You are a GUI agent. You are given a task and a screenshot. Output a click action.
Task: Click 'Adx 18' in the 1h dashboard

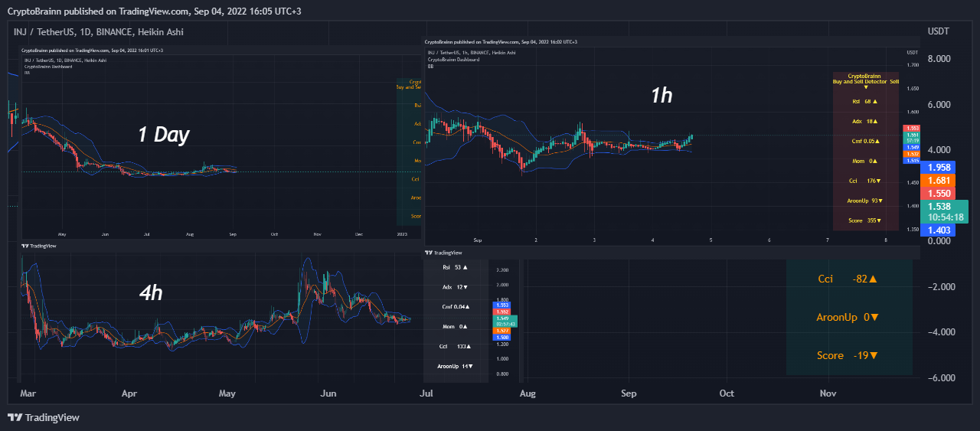click(x=865, y=121)
